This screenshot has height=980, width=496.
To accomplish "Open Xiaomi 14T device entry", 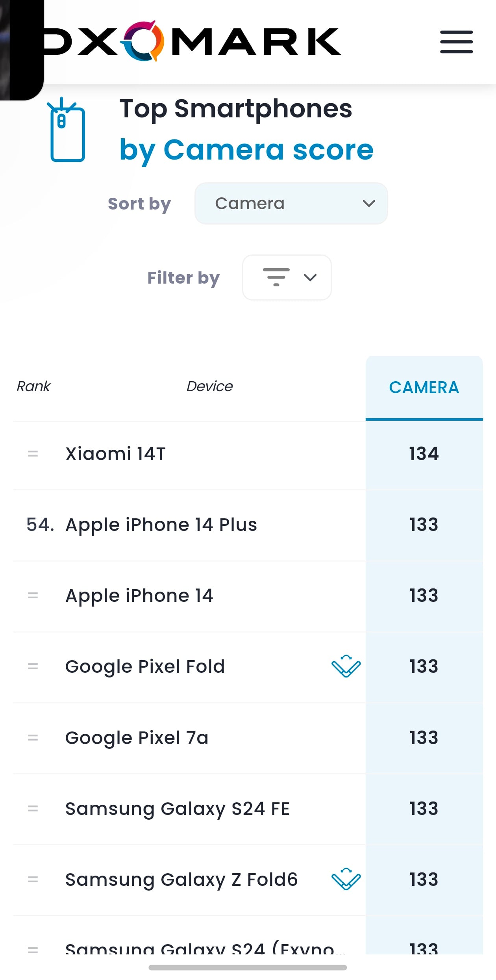I will tap(115, 454).
